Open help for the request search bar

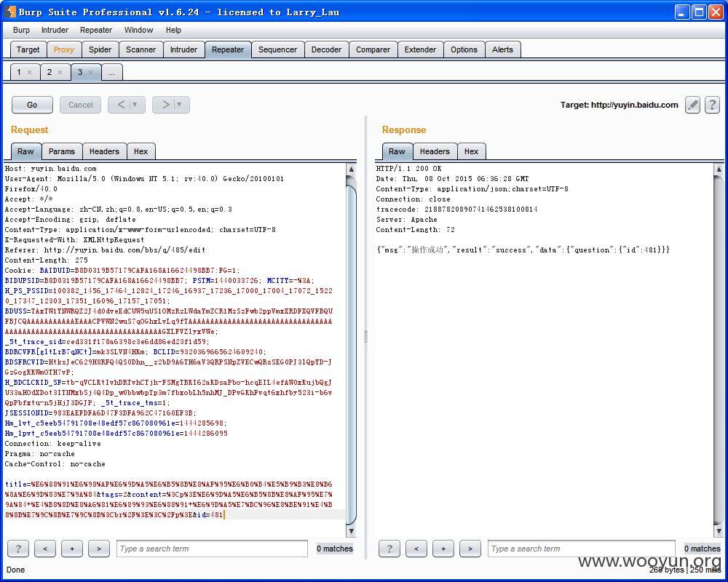18,549
